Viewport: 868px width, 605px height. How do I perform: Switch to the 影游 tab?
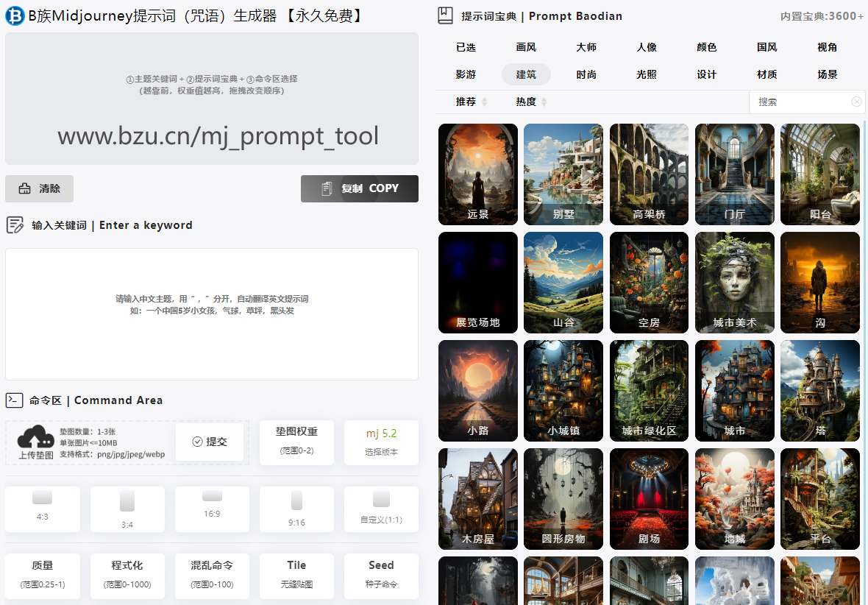tap(466, 74)
